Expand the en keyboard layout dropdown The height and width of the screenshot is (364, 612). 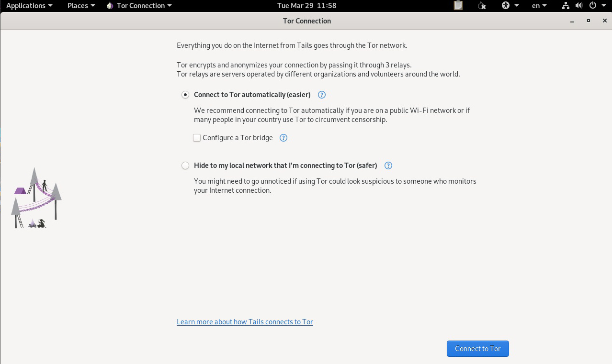[540, 6]
